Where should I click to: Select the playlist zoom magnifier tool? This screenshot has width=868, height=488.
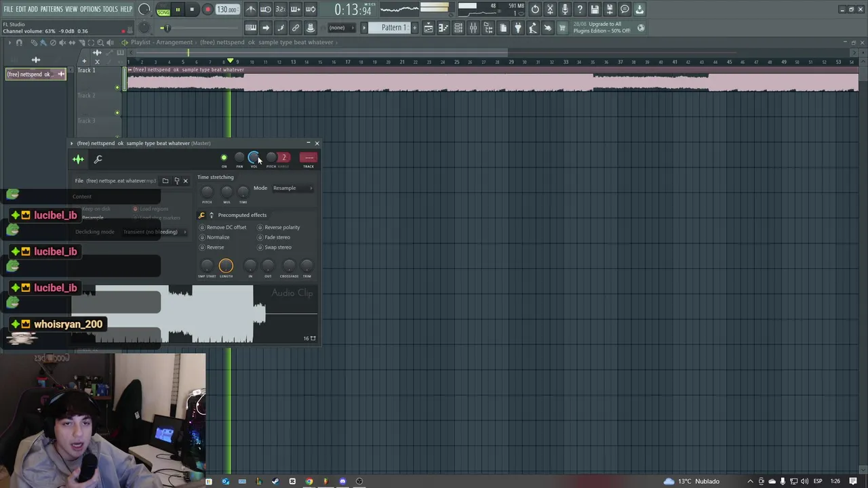(100, 43)
